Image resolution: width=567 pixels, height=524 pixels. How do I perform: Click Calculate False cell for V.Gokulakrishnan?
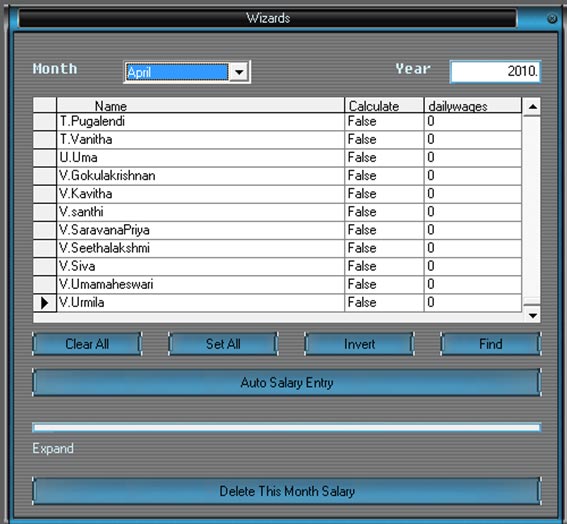(384, 176)
